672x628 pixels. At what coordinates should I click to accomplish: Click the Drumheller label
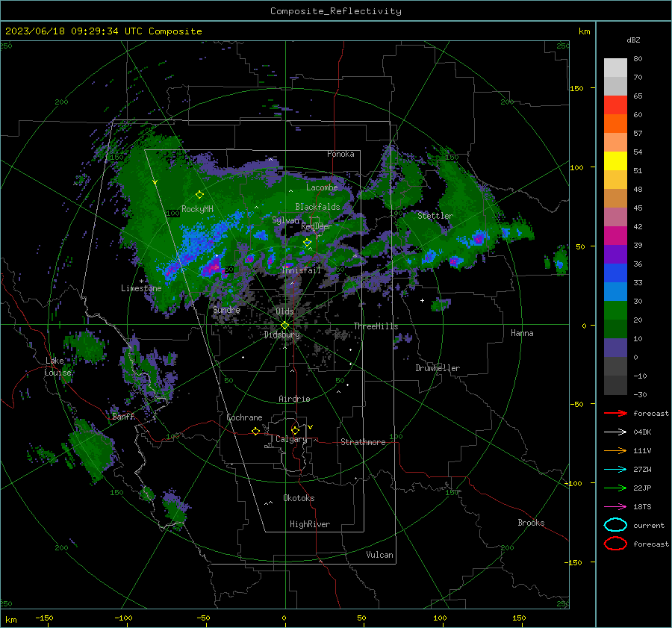click(x=438, y=368)
